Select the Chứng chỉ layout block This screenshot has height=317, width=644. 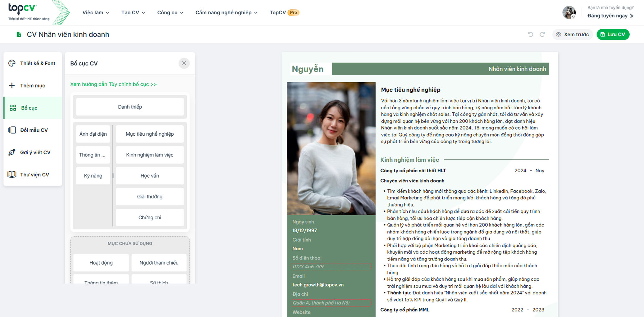click(150, 217)
